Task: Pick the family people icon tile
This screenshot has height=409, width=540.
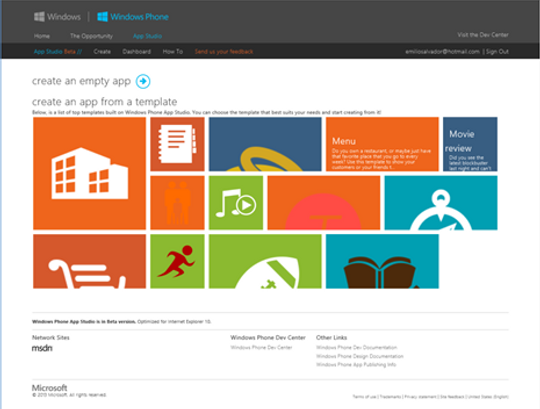Action: pos(177,202)
